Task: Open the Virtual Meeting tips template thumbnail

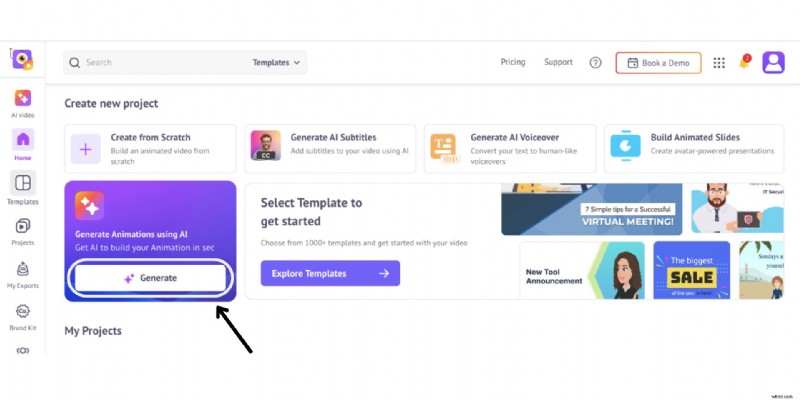Action: tap(591, 209)
